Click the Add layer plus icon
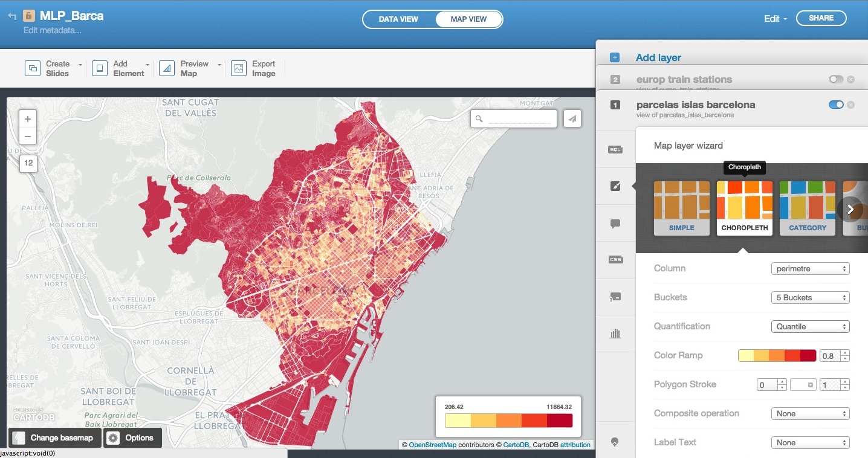 [x=615, y=58]
